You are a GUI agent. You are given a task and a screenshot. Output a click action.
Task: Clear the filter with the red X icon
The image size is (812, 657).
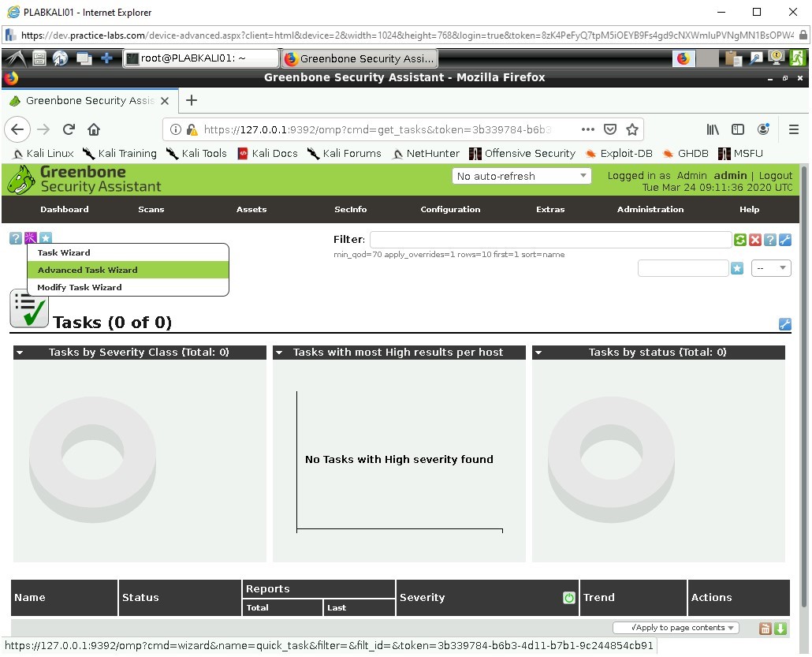pyautogui.click(x=755, y=240)
